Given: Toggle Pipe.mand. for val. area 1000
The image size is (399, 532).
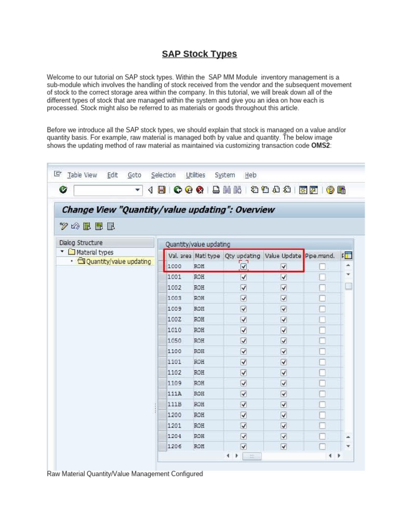Looking at the screenshot, I should tap(322, 267).
